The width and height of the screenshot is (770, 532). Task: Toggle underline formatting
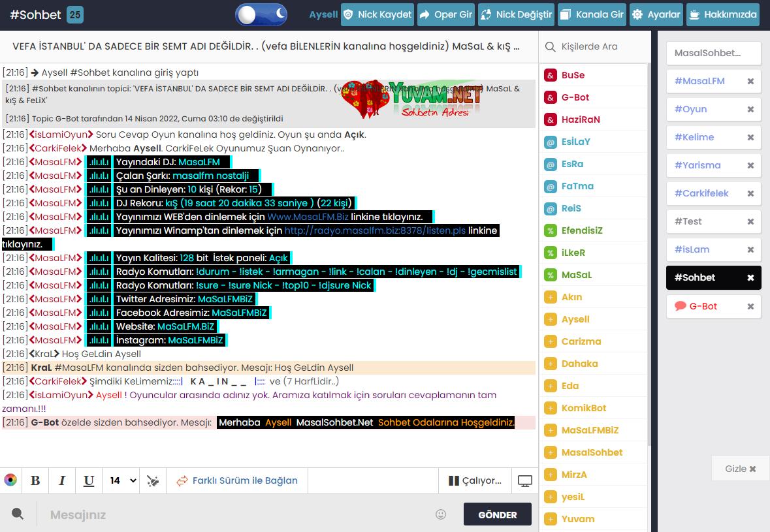tap(89, 480)
